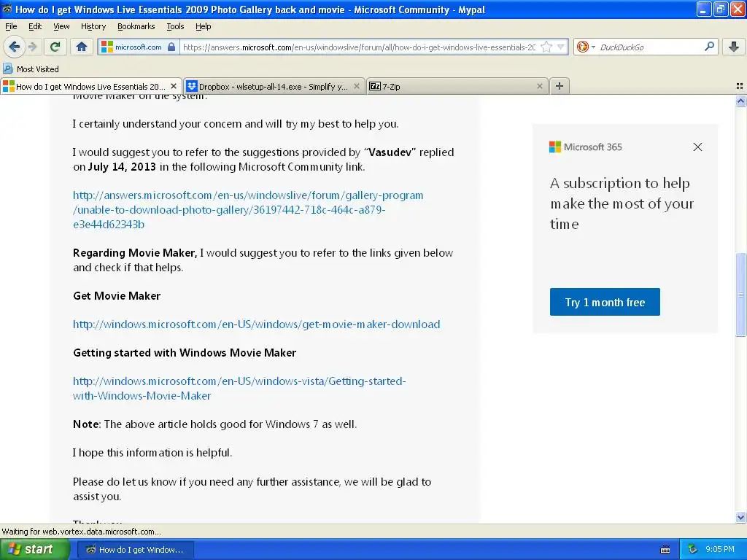Close the Dropbox wlsetup-all-14.exe tab

click(x=356, y=86)
